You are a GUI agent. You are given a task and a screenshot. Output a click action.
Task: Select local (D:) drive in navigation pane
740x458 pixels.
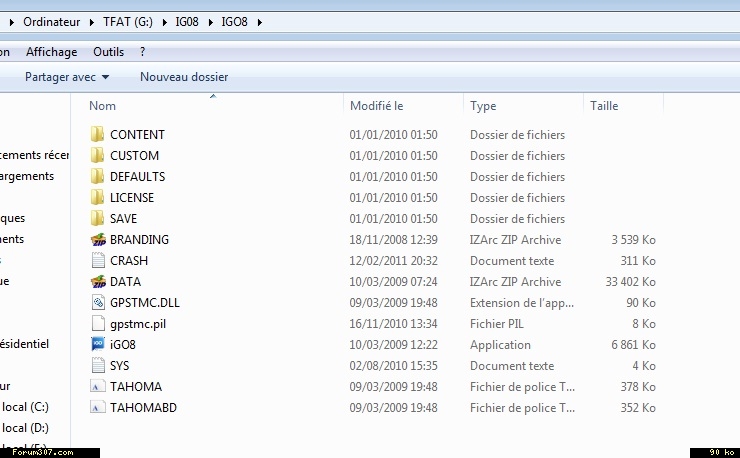tap(25, 428)
